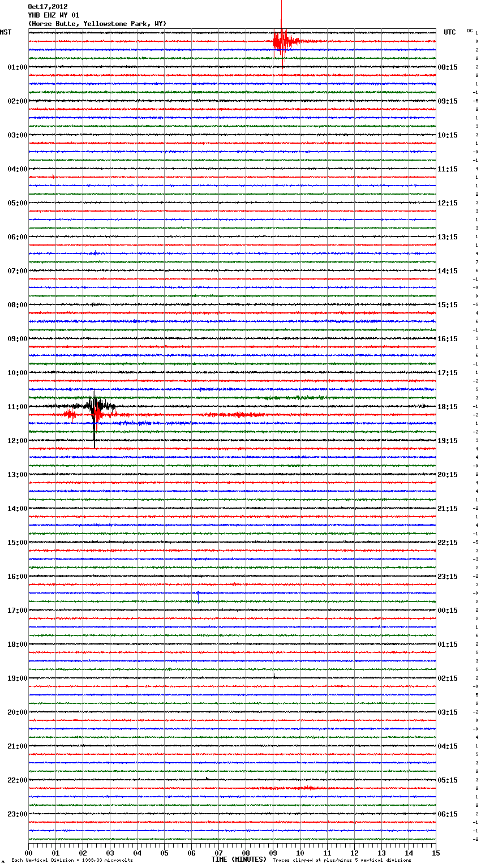Select the 01:00 MST row label
The image size is (481, 868).
coord(18,67)
